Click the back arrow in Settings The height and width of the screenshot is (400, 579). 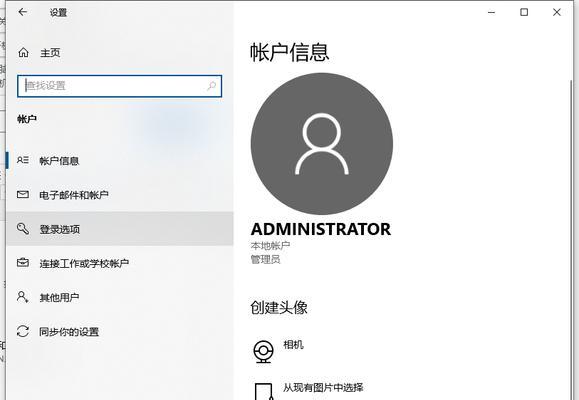[x=23, y=12]
